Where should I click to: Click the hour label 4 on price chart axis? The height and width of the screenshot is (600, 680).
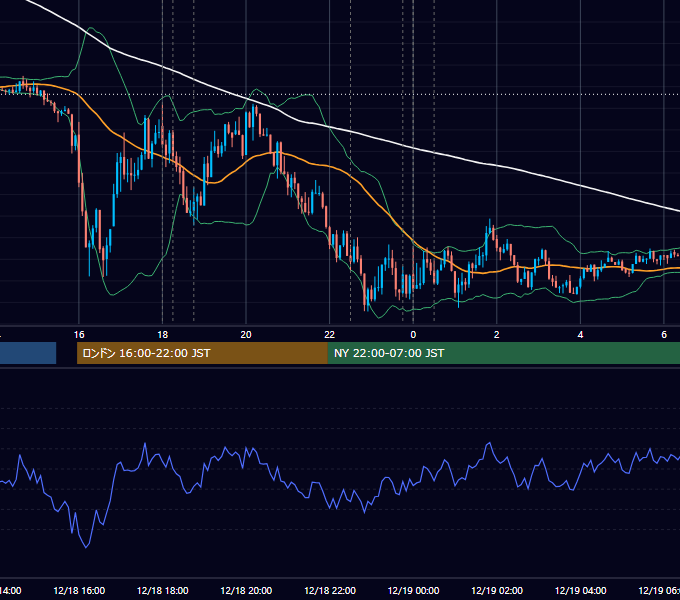[x=580, y=335]
